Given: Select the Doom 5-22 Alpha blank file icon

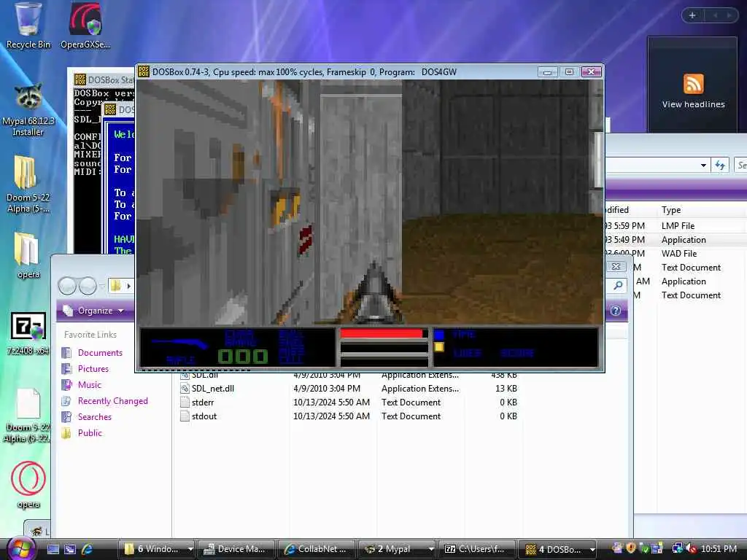Looking at the screenshot, I should [28, 416].
